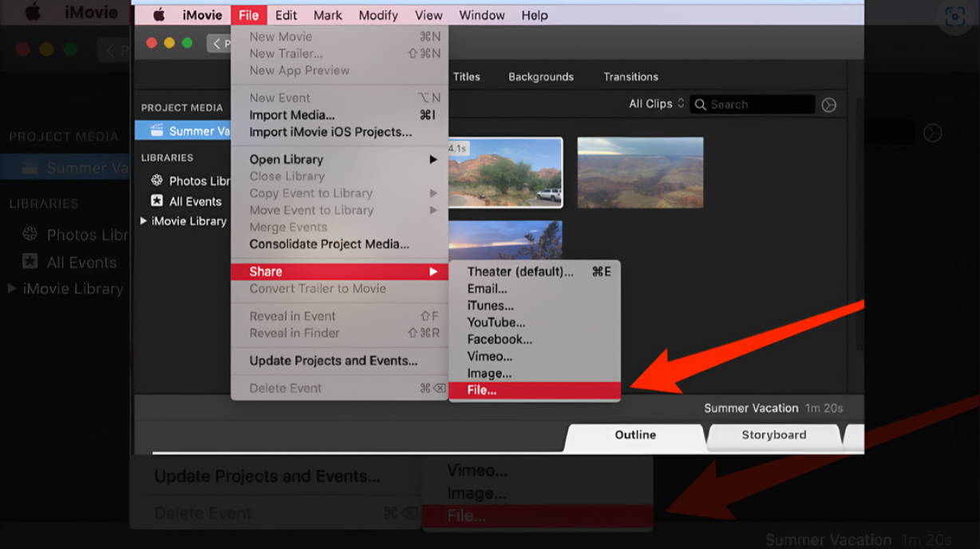
Task: Click the LIBRARIES sidebar header
Action: [168, 158]
